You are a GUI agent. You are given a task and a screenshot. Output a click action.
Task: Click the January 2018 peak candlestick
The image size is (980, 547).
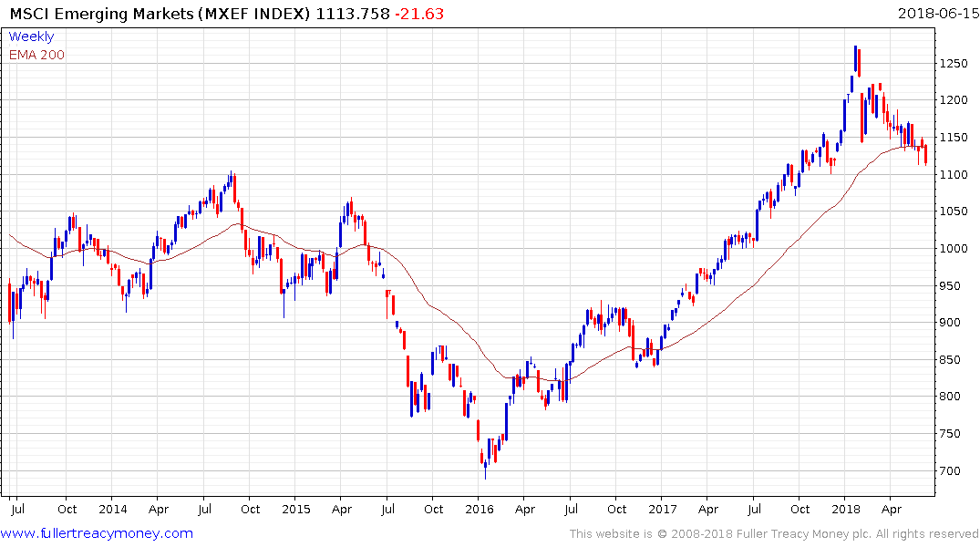pos(856,59)
